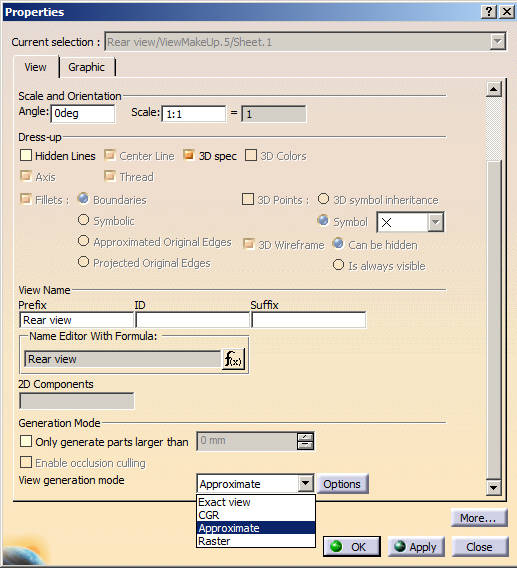The image size is (517, 568).
Task: Click scrollbar up arrow button
Action: [x=493, y=89]
